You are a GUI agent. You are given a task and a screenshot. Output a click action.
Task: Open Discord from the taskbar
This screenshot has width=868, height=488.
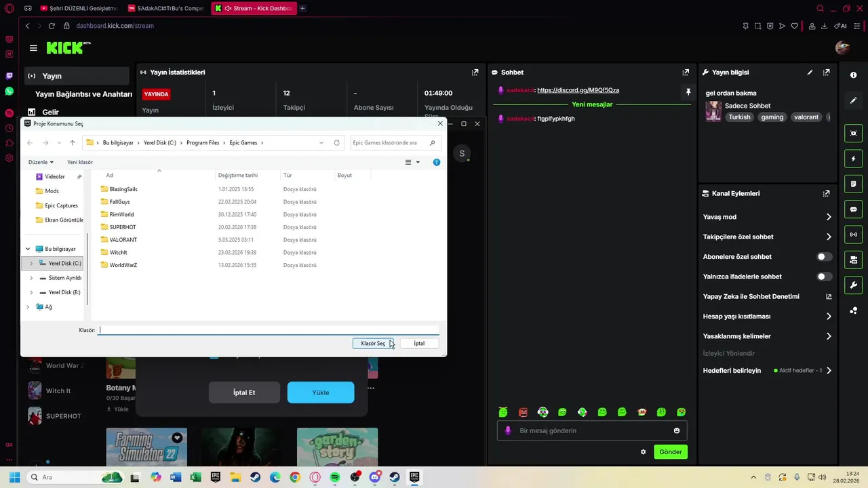pyautogui.click(x=374, y=477)
